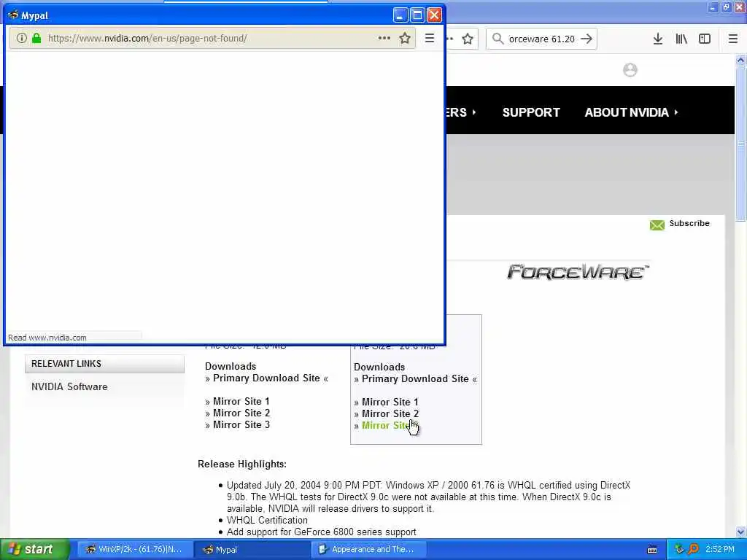Viewport: 747px width, 560px height.
Task: Click the 'WHQL Certification' bullet text
Action: (267, 521)
